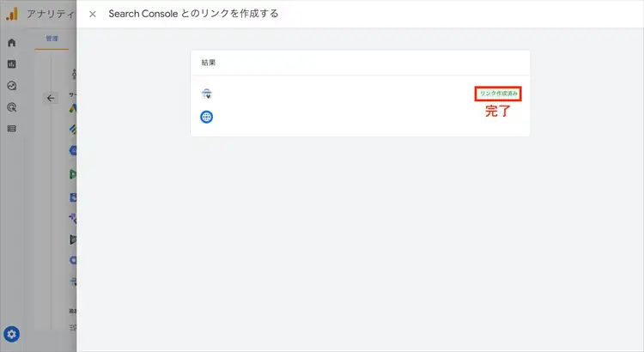The height and width of the screenshot is (352, 644).
Task: Click the panel title Search Console とのリンクを作成する
Action: (x=193, y=15)
